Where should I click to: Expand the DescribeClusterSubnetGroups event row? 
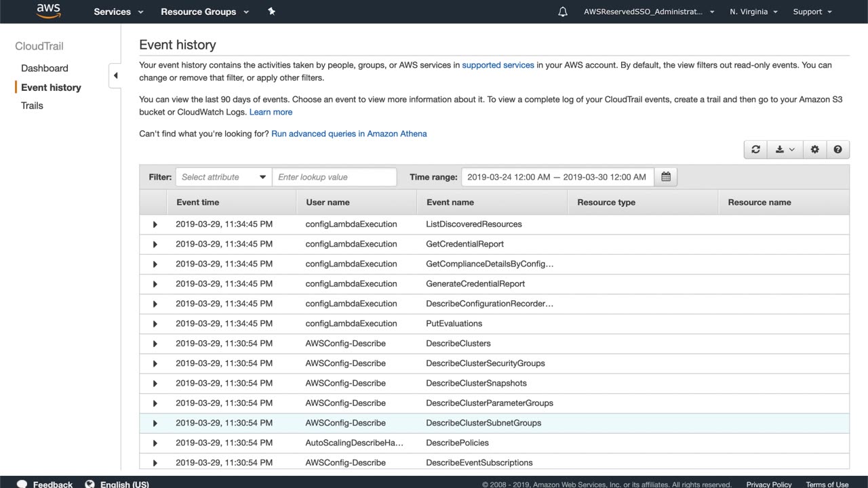click(x=155, y=424)
